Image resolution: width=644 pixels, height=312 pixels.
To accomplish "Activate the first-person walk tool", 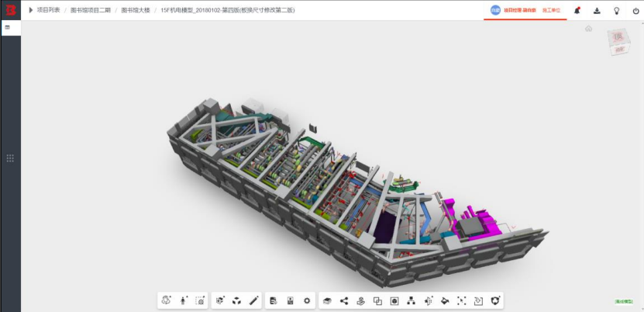I will 183,300.
